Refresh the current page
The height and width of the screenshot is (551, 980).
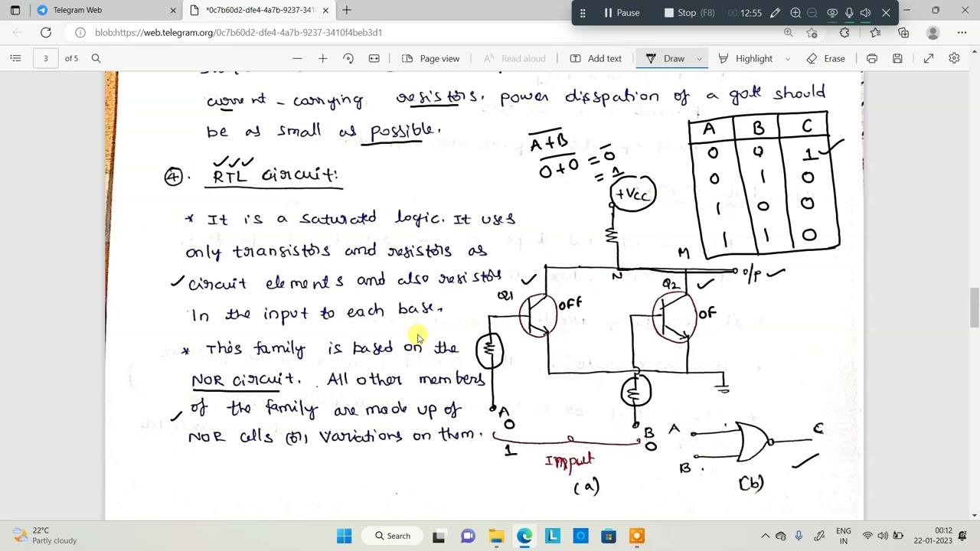point(46,32)
